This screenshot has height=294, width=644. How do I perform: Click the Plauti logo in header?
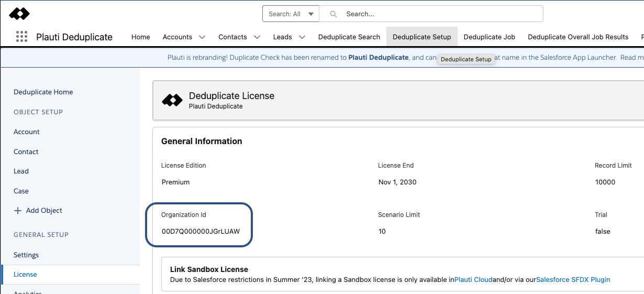click(19, 14)
